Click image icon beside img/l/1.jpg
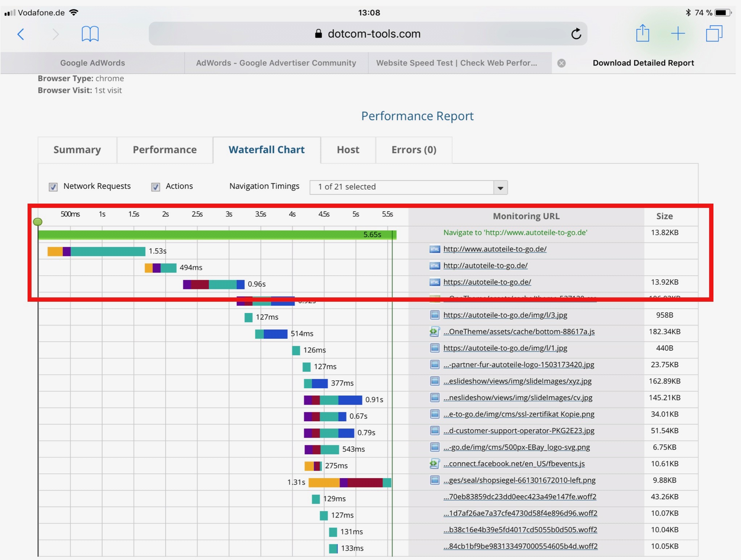741x560 pixels. point(435,348)
